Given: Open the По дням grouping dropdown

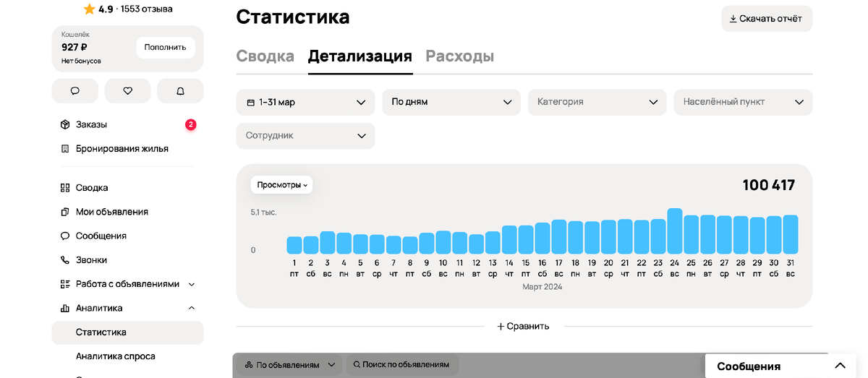Looking at the screenshot, I should [x=451, y=103].
